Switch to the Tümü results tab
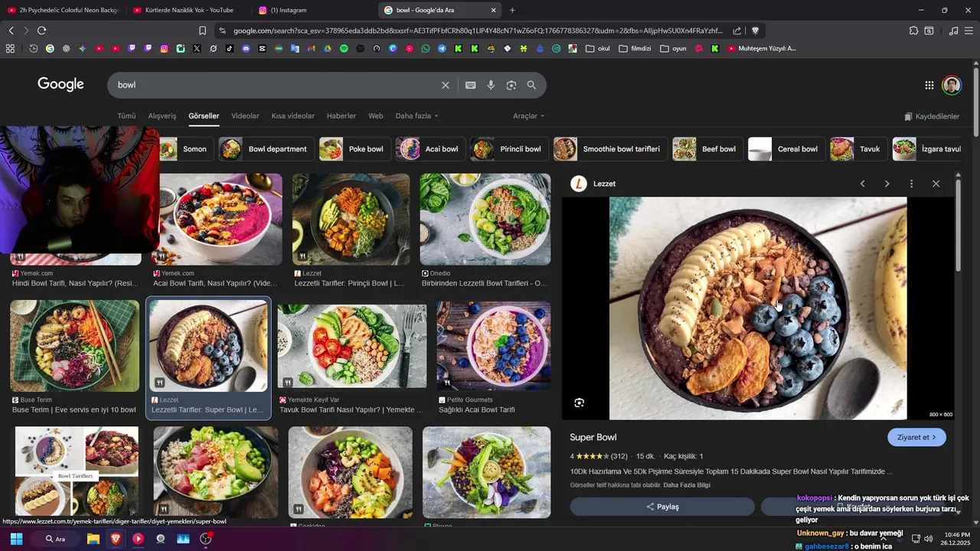The width and height of the screenshot is (980, 551). click(x=126, y=116)
